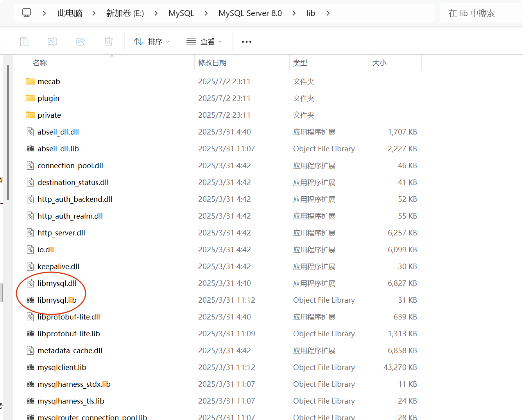Select io.dll file icon

pos(30,249)
